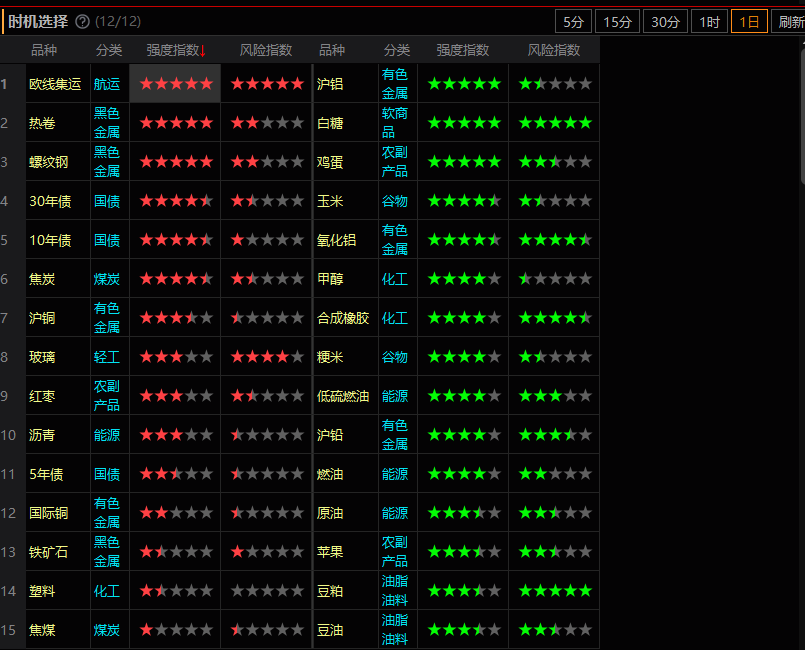Open the 5年债 entry
The height and width of the screenshot is (650, 805).
46,474
